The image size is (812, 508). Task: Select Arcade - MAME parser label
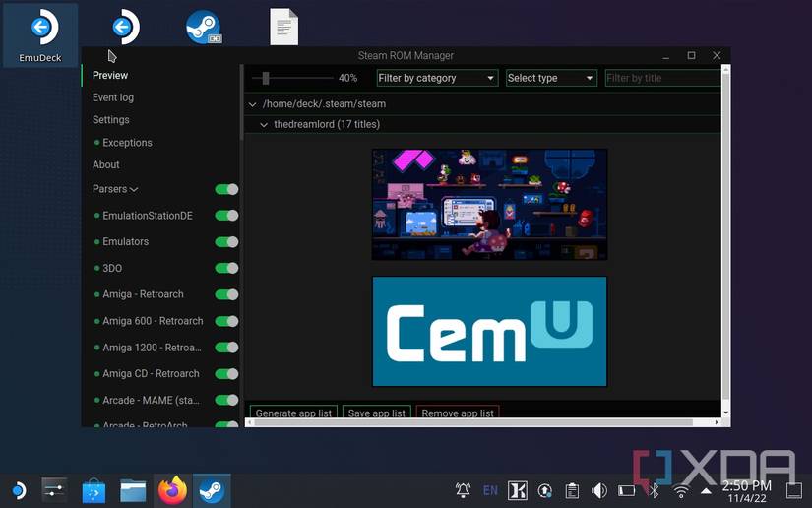tap(151, 400)
